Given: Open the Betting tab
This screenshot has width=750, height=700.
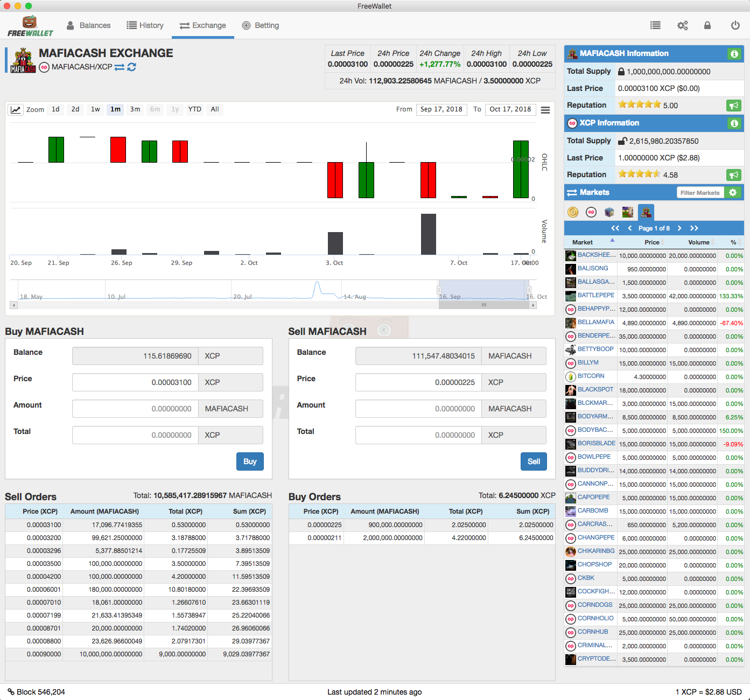Looking at the screenshot, I should pyautogui.click(x=261, y=25).
